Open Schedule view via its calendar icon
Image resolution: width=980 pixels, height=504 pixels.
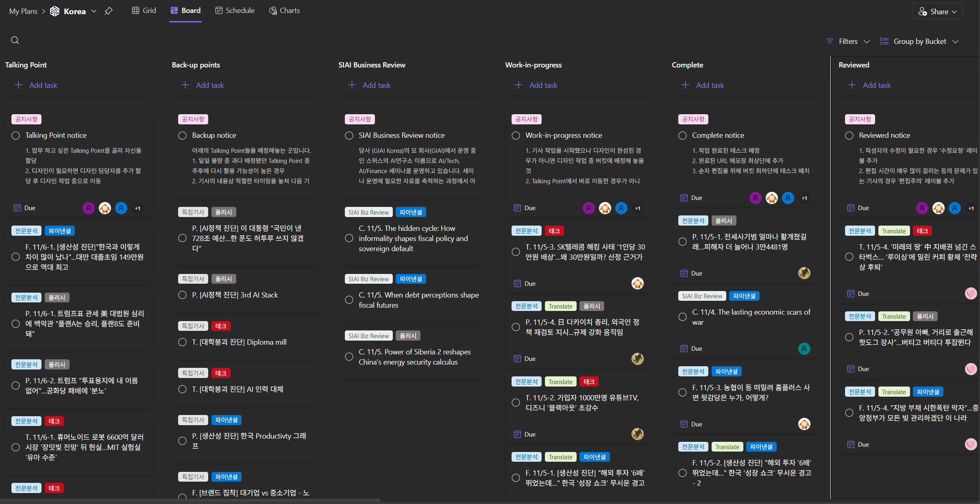219,10
